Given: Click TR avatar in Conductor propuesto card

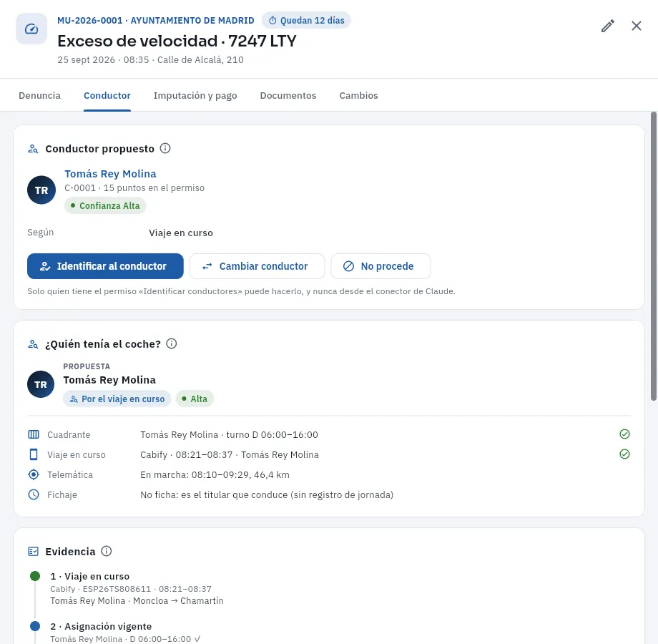Looking at the screenshot, I should [x=41, y=190].
